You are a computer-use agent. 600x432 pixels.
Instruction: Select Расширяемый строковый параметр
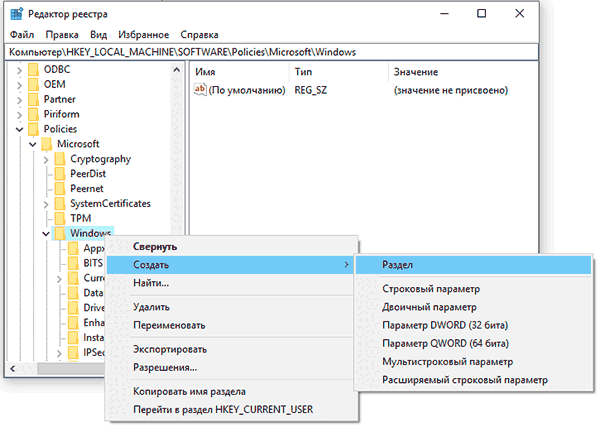click(473, 380)
